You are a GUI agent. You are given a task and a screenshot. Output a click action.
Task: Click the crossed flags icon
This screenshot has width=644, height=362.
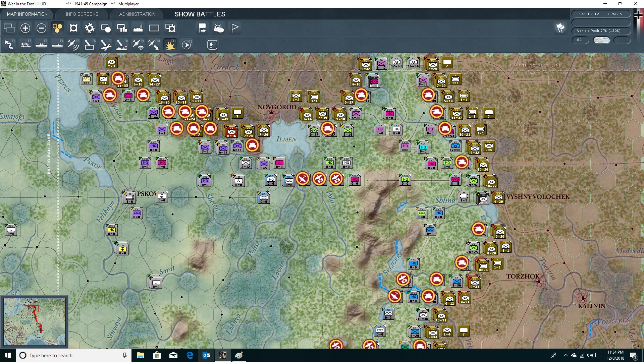560,28
